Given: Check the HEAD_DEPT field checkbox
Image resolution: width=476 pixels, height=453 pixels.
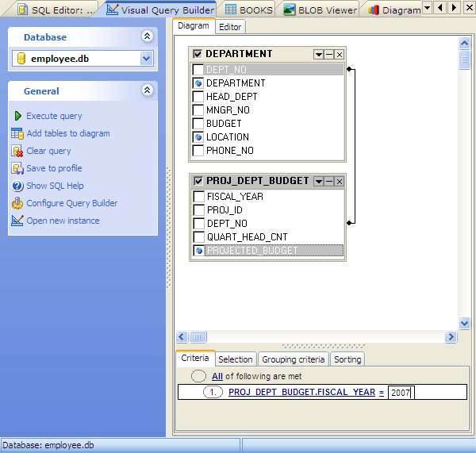Looking at the screenshot, I should pos(198,97).
